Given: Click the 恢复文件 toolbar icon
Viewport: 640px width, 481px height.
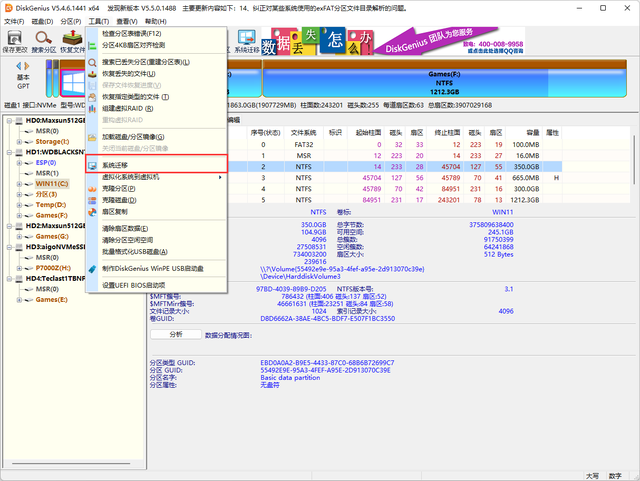Looking at the screenshot, I should 72,42.
